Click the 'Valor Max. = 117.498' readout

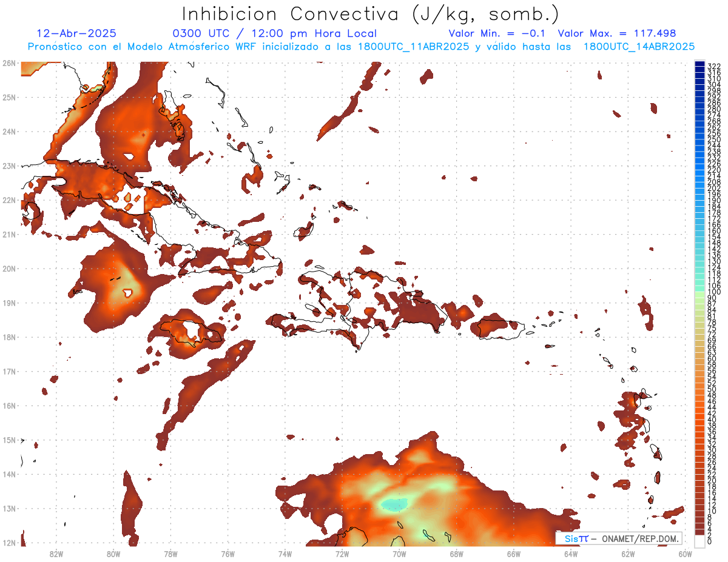617,34
